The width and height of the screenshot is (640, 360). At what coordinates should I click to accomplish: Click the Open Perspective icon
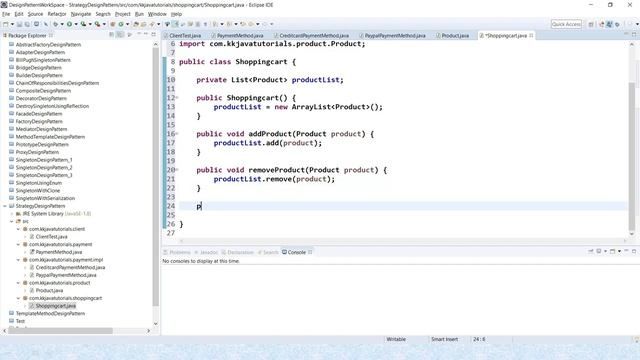[591, 24]
